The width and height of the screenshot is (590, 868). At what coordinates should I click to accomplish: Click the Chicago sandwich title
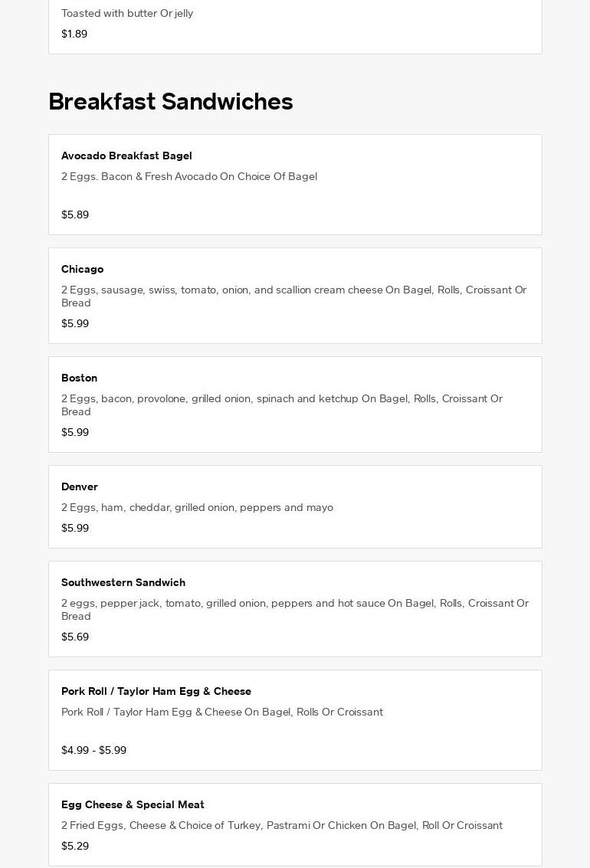pos(82,269)
